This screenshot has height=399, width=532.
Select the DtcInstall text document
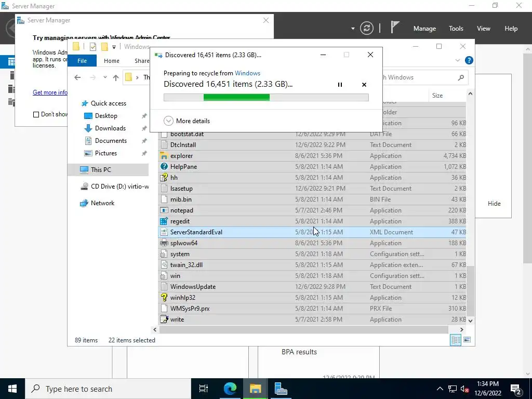click(x=312, y=145)
